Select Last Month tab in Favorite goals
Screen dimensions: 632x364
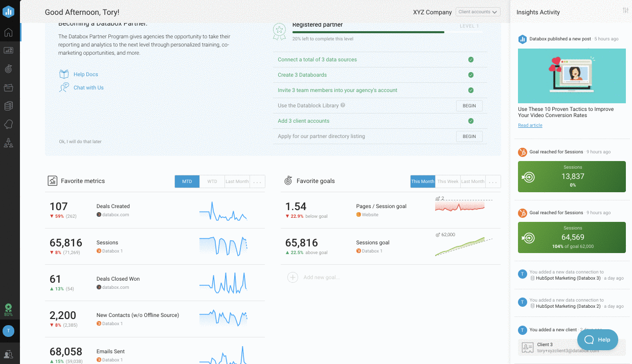(473, 181)
